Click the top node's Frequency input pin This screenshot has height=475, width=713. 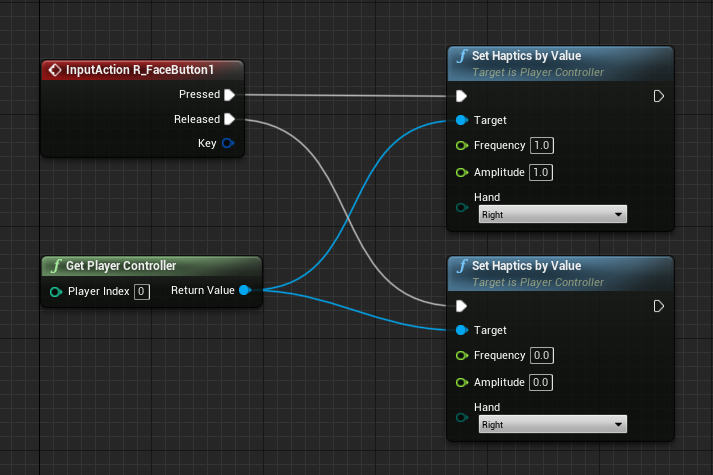(461, 146)
